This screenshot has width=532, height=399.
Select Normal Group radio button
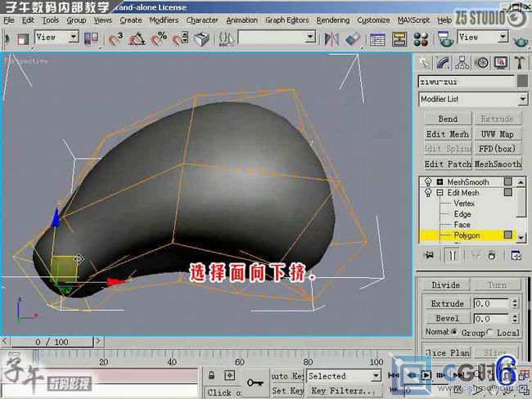pos(454,331)
